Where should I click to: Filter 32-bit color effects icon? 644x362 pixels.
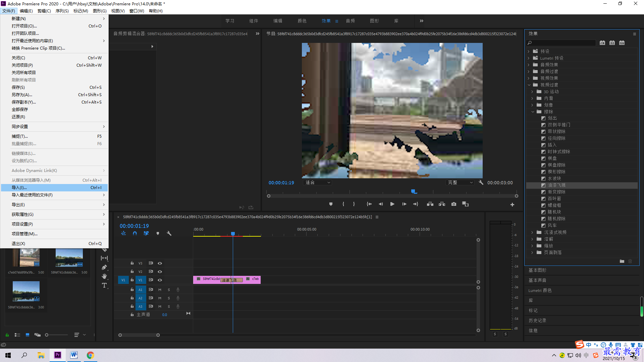[x=612, y=43]
